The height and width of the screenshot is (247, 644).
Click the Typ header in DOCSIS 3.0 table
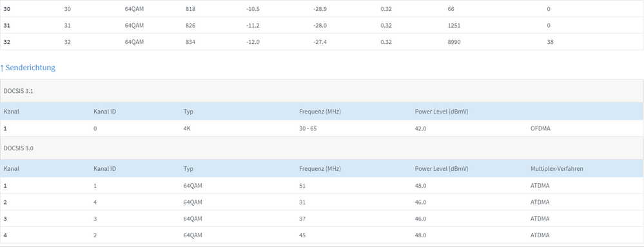tap(188, 168)
